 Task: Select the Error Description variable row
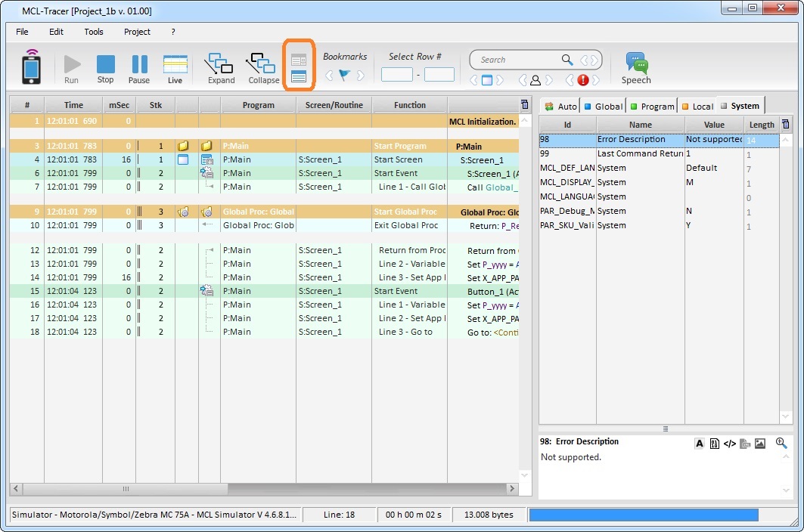(659, 139)
